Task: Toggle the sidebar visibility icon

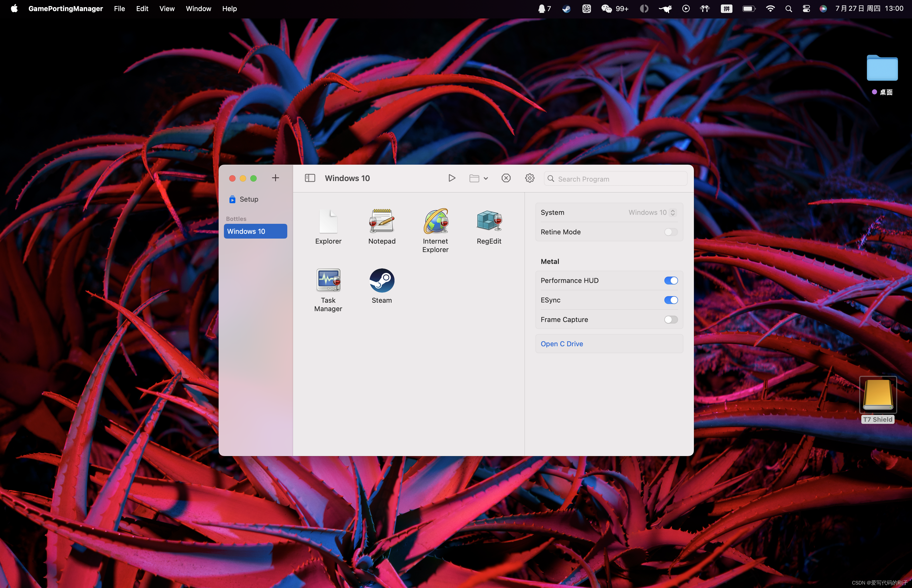Action: 310,178
